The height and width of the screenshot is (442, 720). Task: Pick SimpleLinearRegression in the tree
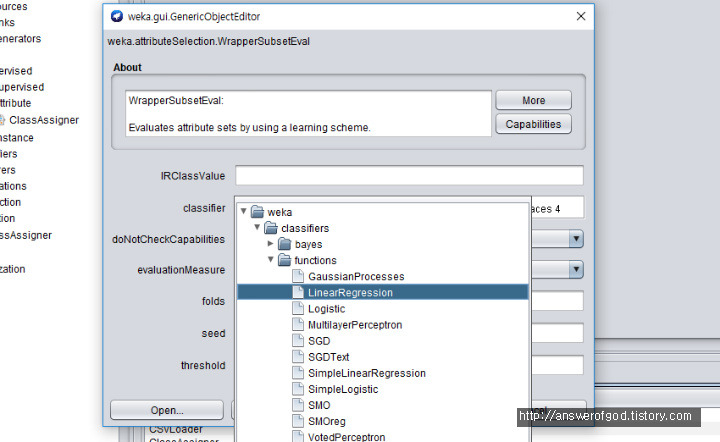pyautogui.click(x=367, y=373)
